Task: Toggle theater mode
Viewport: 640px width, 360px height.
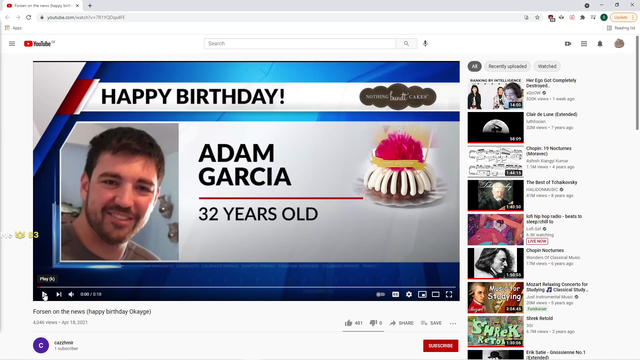Action: (436, 294)
